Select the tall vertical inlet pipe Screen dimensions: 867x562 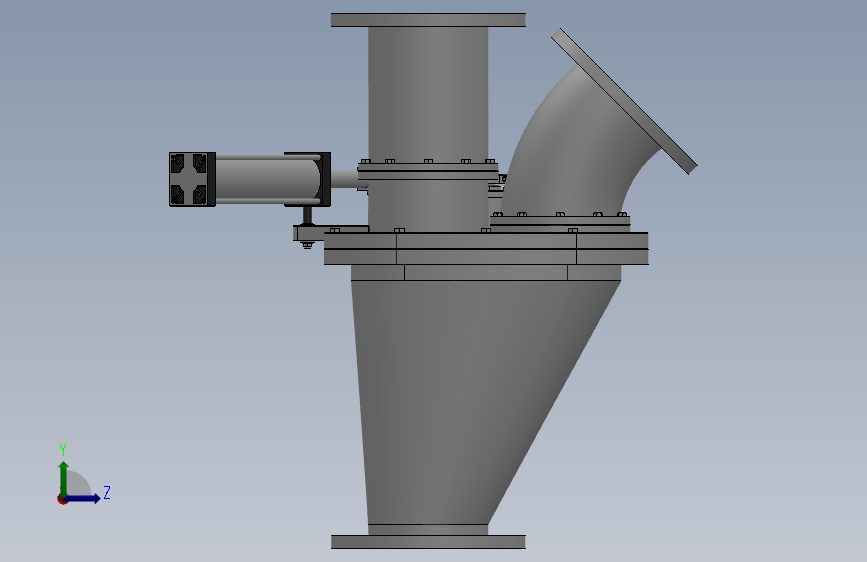[428, 93]
